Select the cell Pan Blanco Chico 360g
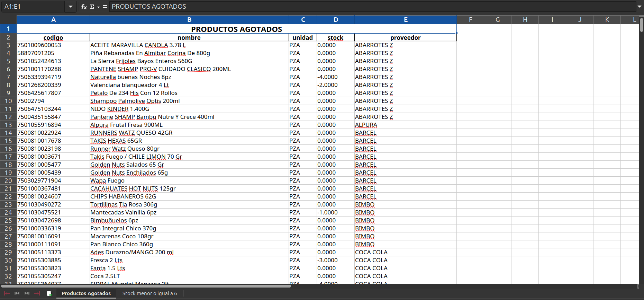Screen dimensions: 644x300 pyautogui.click(x=189, y=244)
